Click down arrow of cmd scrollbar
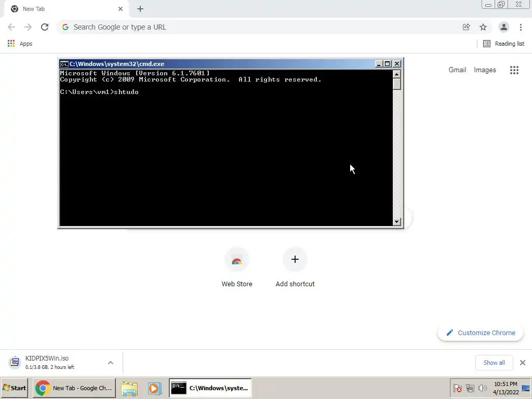 coord(396,221)
